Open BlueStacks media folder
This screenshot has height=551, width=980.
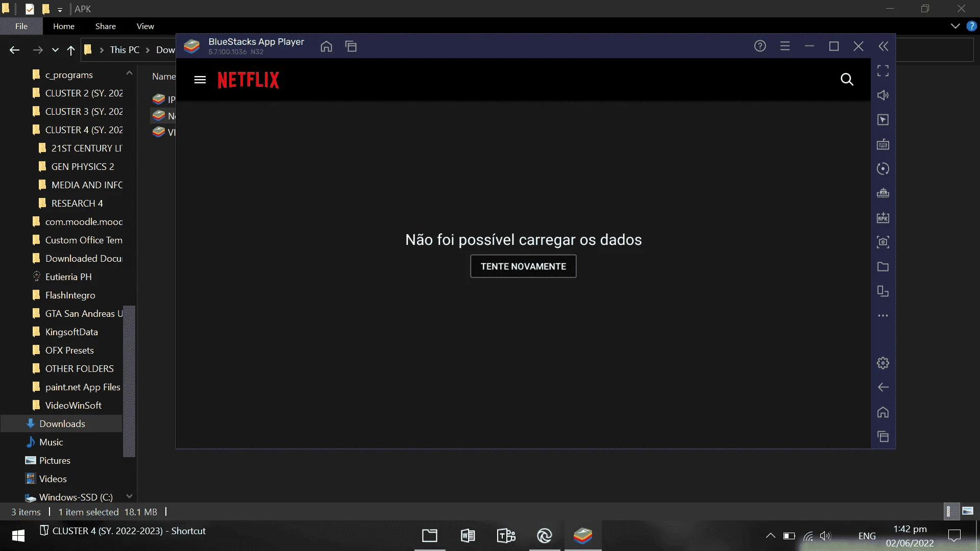tap(883, 267)
